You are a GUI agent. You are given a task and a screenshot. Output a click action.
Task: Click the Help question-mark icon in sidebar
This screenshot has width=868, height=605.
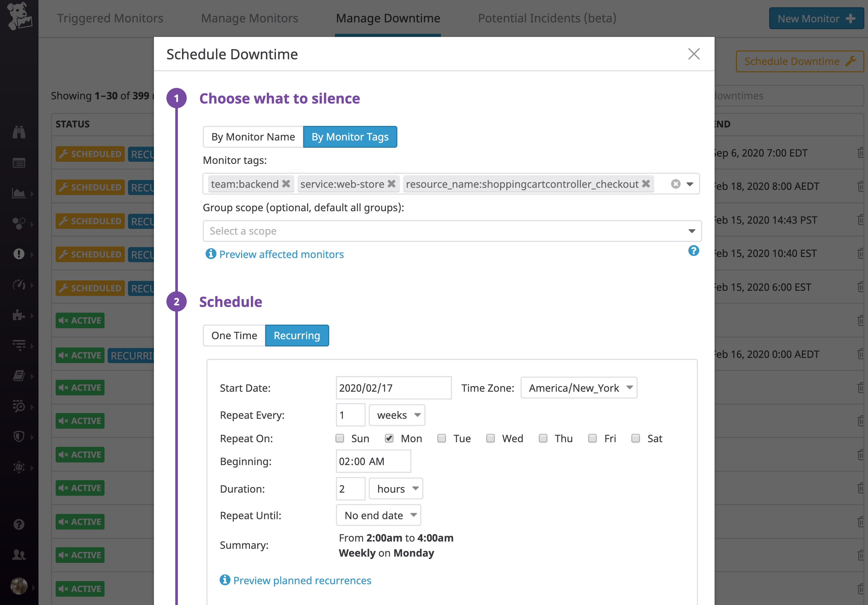tap(19, 524)
